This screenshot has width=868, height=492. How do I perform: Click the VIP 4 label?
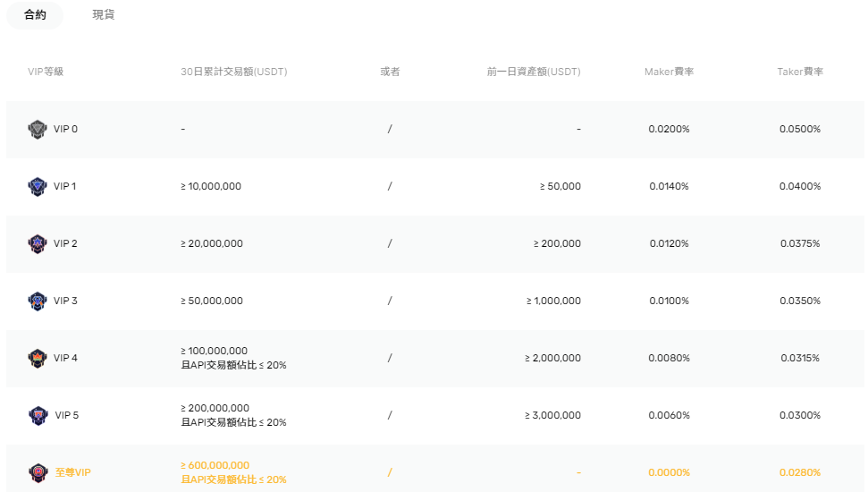(65, 358)
